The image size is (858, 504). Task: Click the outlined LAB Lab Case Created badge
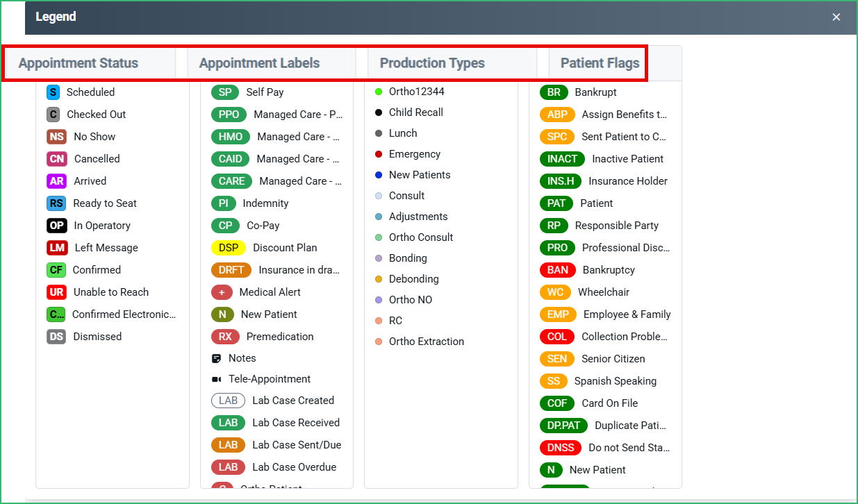tap(229, 401)
